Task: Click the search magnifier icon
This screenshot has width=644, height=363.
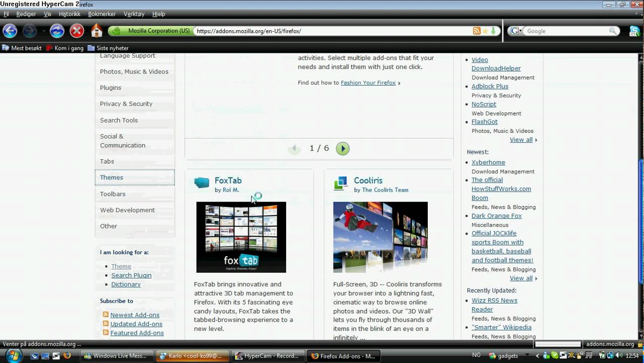Action: point(613,31)
